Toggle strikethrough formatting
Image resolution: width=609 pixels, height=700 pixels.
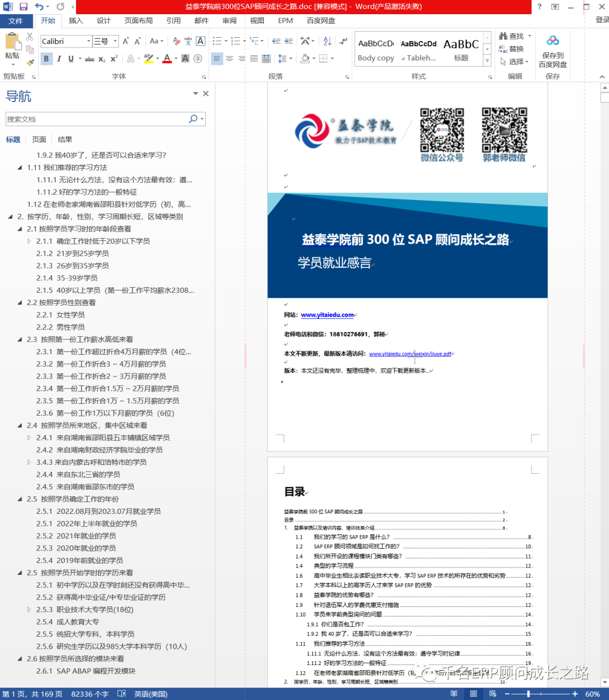pyautogui.click(x=89, y=59)
